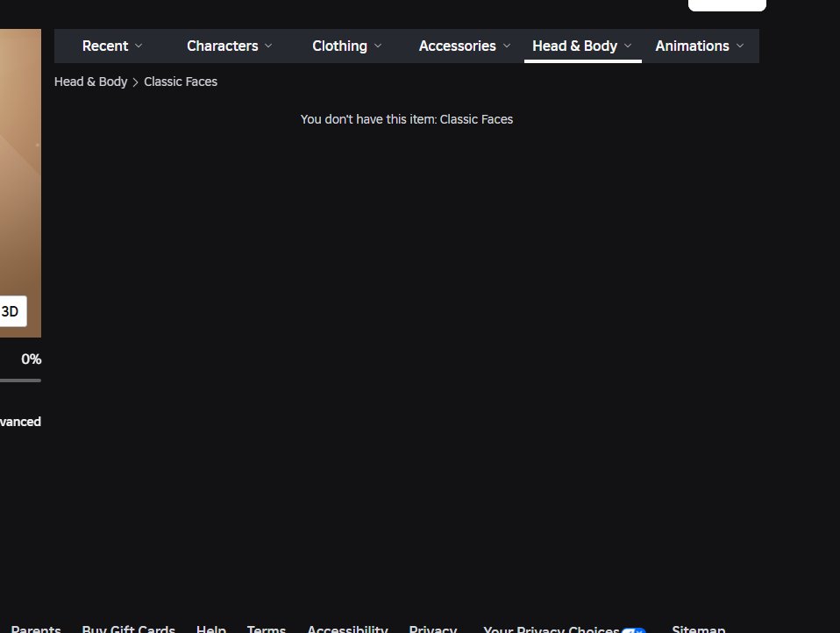Click the Classic Faces breadcrumb

click(x=181, y=82)
